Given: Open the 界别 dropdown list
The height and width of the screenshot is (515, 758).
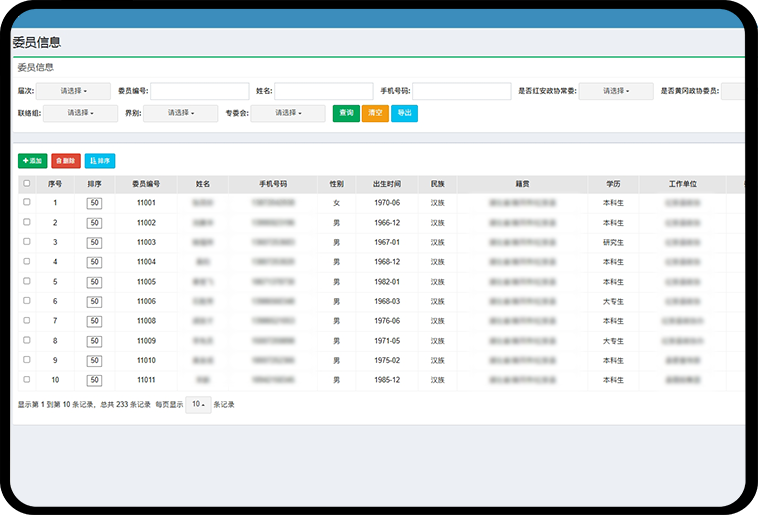Looking at the screenshot, I should 181,113.
